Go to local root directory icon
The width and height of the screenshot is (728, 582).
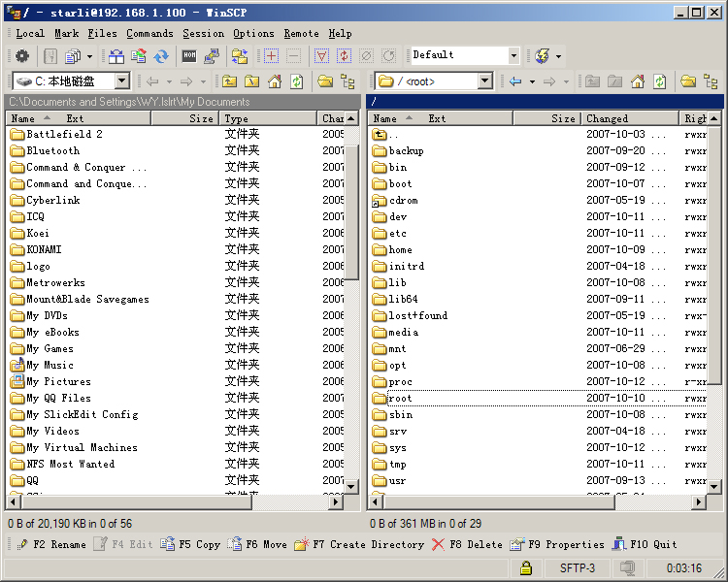(x=251, y=81)
